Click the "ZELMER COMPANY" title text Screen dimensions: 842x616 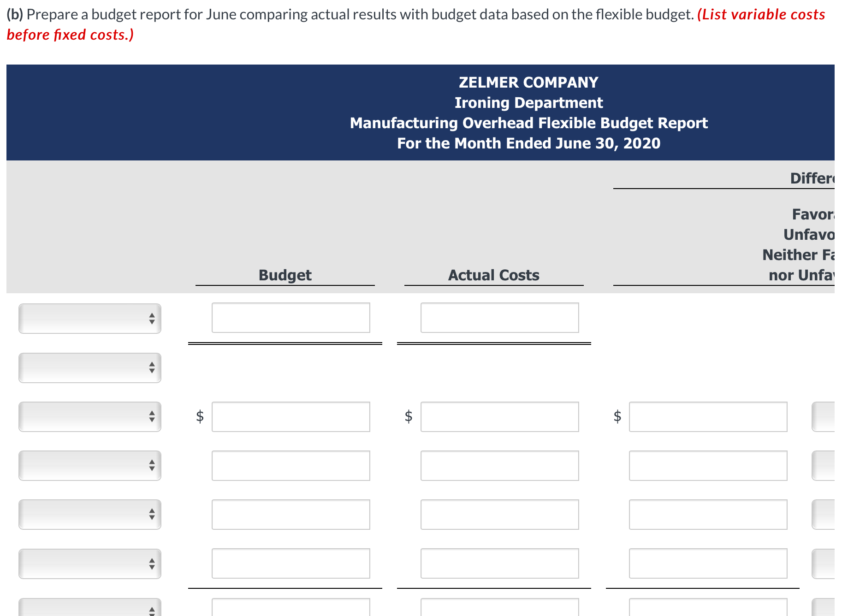point(528,83)
